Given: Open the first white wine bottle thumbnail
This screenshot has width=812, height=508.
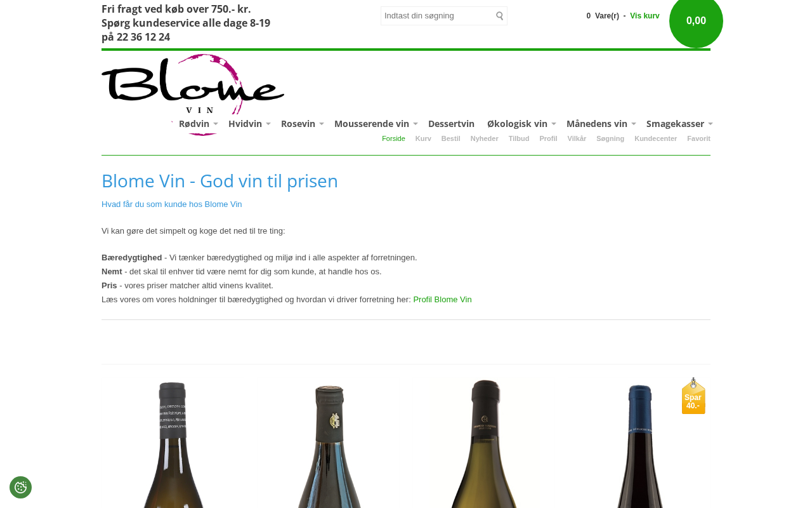Looking at the screenshot, I should click(x=173, y=444).
